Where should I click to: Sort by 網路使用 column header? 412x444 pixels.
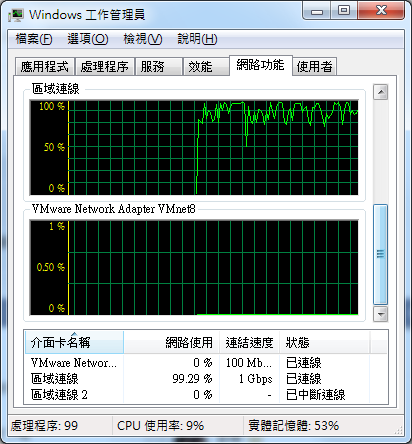(171, 342)
